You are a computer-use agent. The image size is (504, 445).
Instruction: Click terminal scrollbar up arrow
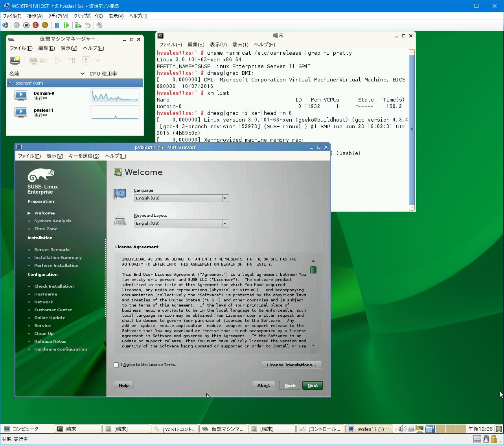[x=412, y=52]
